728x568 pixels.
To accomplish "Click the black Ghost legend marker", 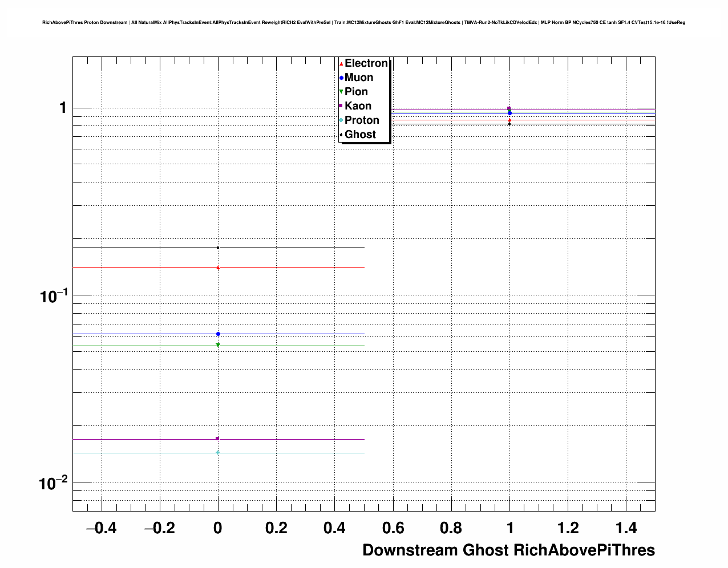I will click(x=341, y=135).
